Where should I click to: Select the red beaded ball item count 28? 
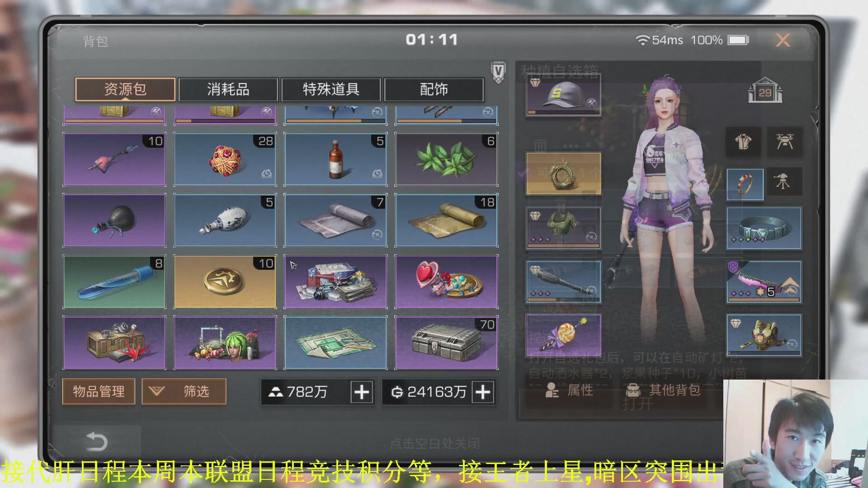pyautogui.click(x=225, y=160)
